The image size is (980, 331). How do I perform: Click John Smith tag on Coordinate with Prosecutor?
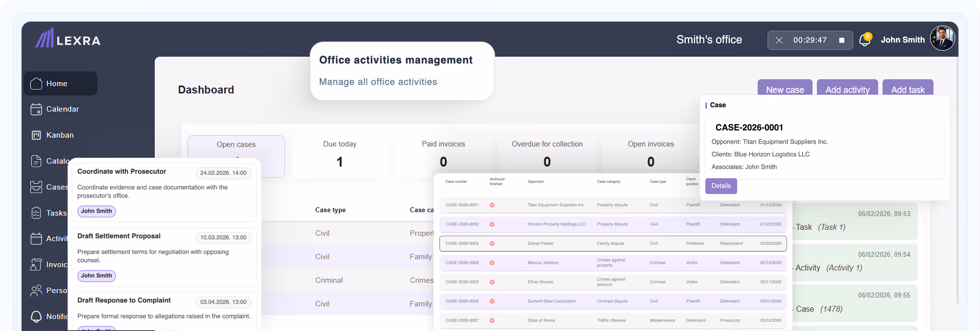(96, 211)
